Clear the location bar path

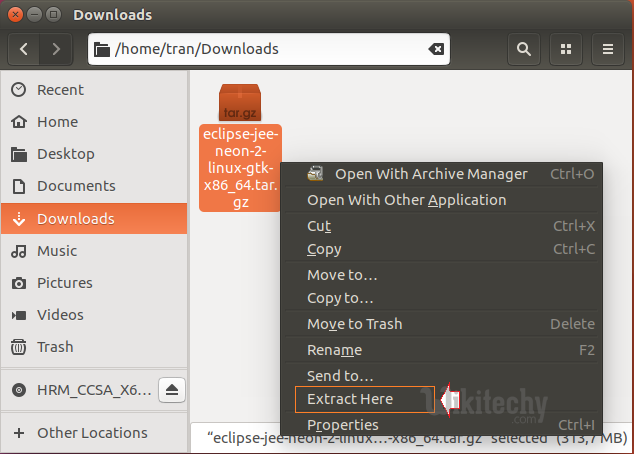436,49
